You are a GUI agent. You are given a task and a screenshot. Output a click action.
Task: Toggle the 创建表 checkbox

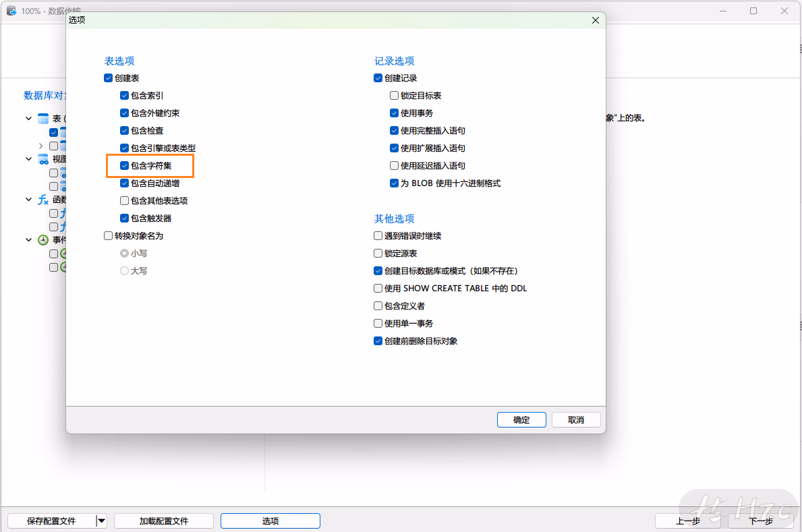[108, 78]
